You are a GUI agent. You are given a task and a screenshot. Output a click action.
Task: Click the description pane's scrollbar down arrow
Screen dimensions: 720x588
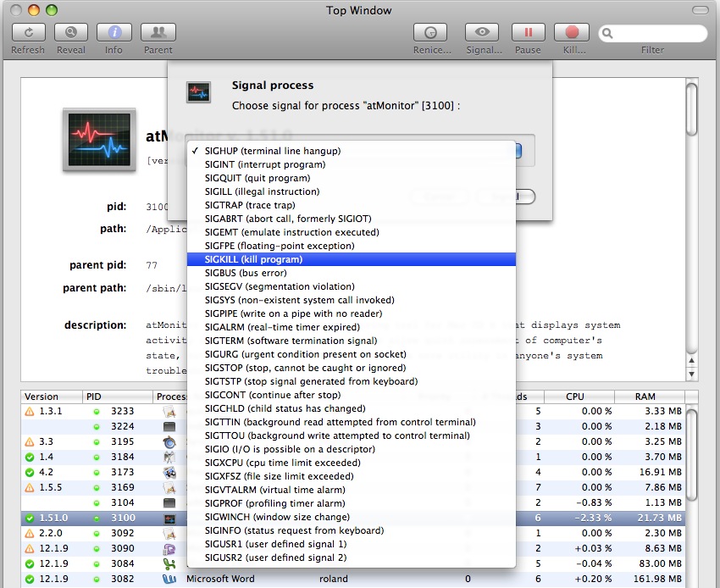click(x=692, y=374)
